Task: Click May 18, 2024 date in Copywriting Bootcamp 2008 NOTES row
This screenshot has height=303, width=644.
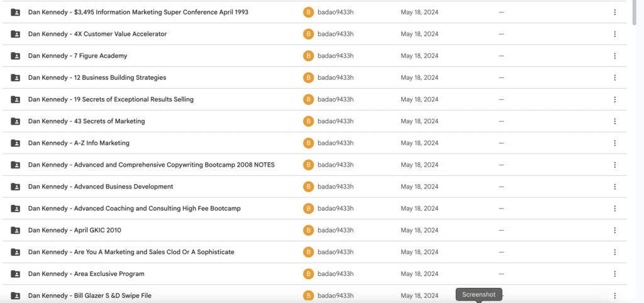Action: pyautogui.click(x=419, y=165)
